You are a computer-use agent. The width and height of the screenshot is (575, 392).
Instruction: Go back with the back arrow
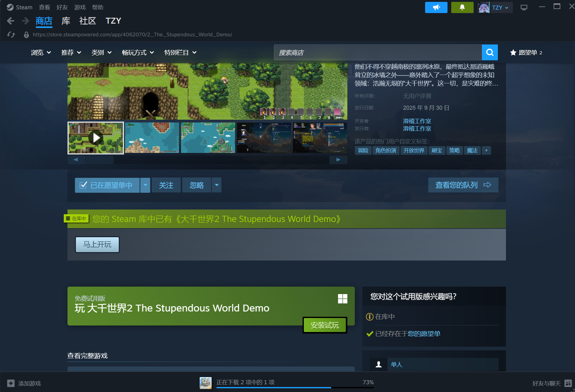pyautogui.click(x=11, y=21)
